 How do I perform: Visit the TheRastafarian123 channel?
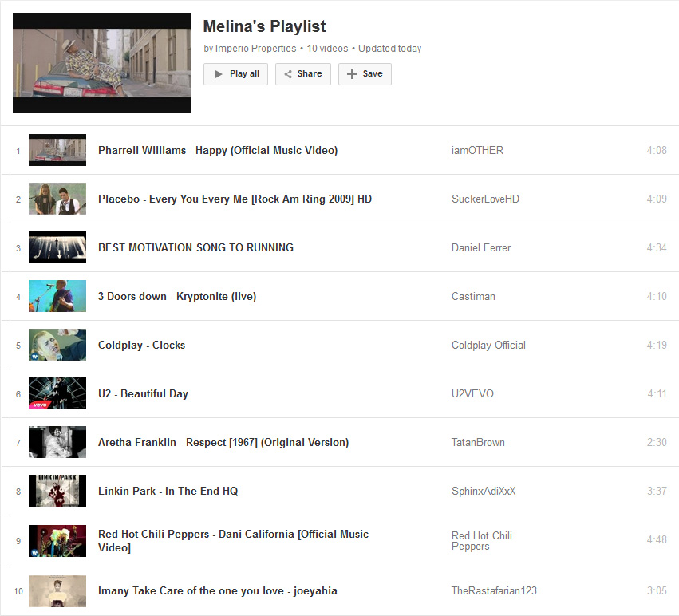(x=494, y=591)
